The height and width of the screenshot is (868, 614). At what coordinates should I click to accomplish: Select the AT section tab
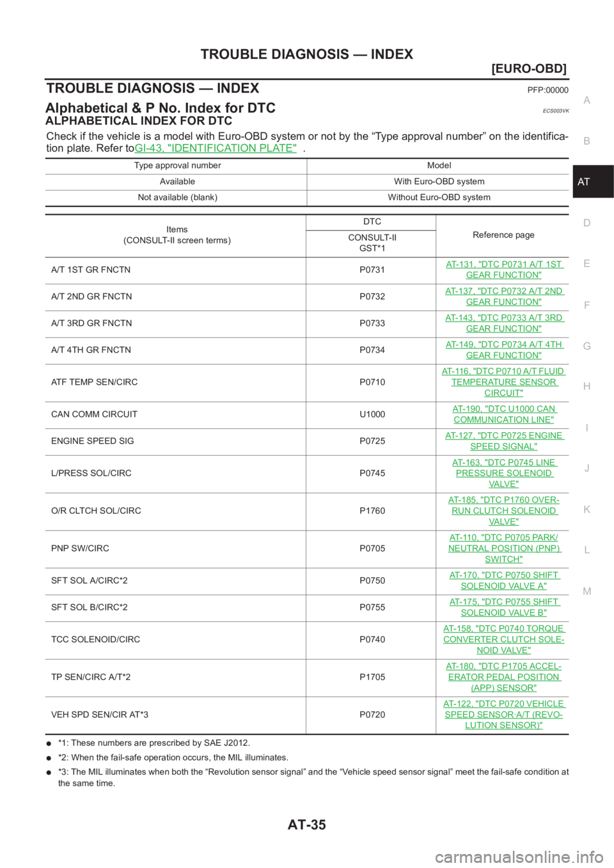coord(593,182)
